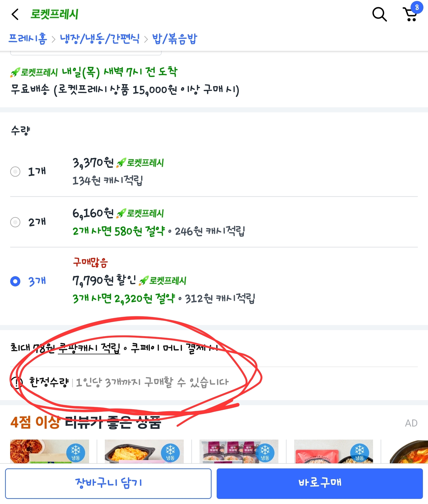The image size is (428, 504).
Task: Select the 1개 quantity radio button
Action: (x=15, y=172)
